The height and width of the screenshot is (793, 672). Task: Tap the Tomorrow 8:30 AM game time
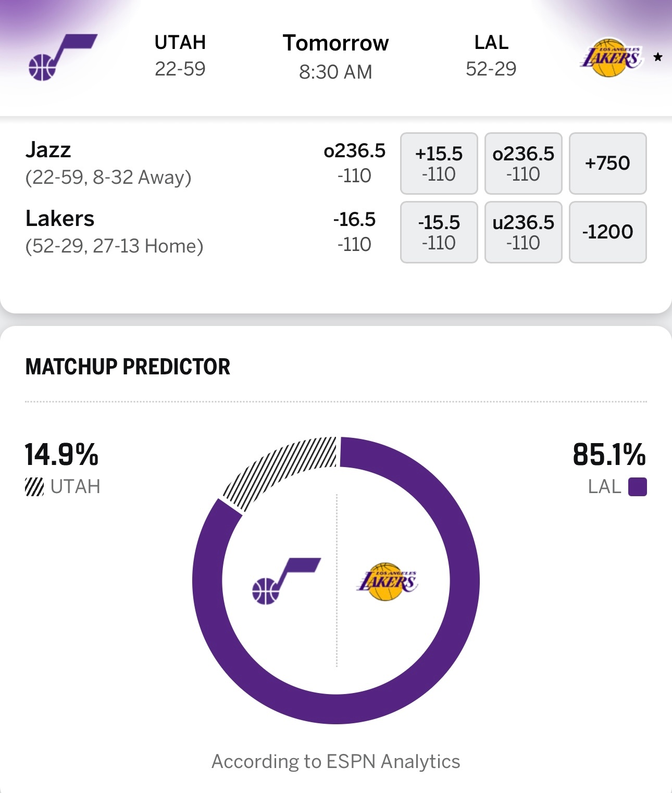[x=335, y=57]
